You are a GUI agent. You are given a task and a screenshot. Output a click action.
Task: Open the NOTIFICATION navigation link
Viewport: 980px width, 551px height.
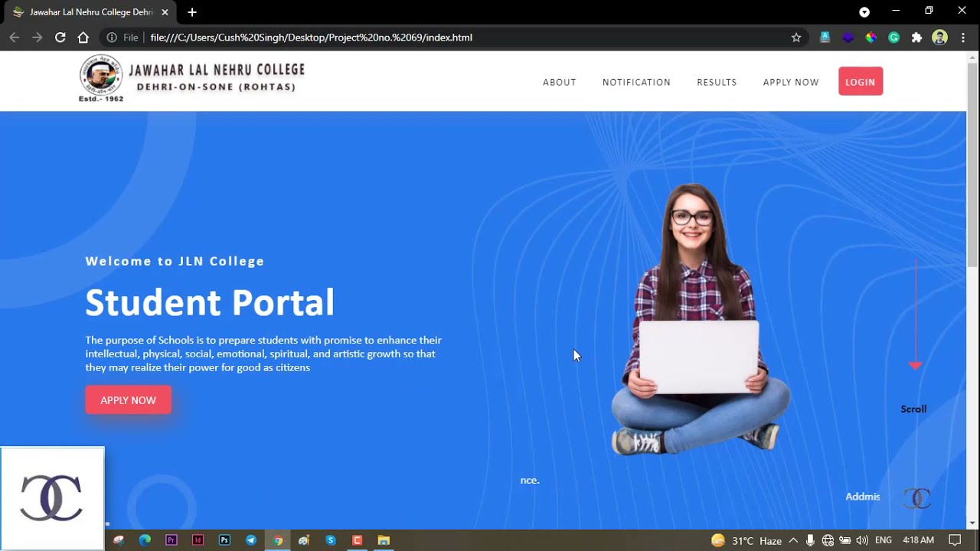[x=636, y=82]
